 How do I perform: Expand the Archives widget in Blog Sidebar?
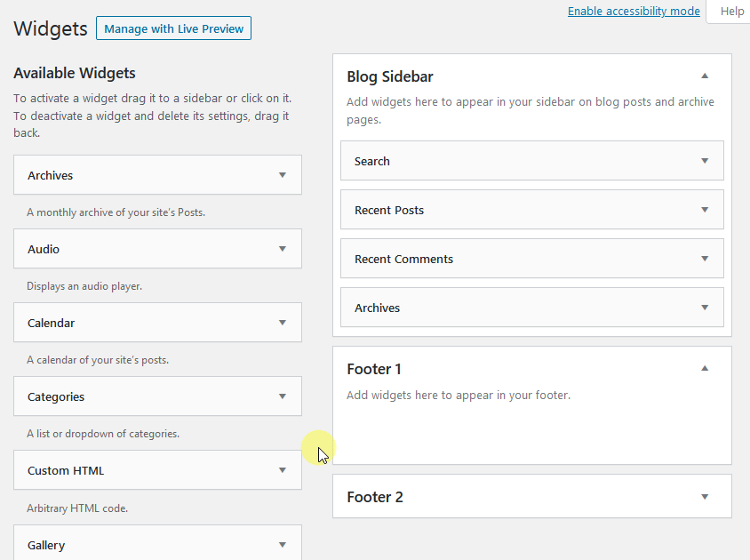[x=705, y=307]
